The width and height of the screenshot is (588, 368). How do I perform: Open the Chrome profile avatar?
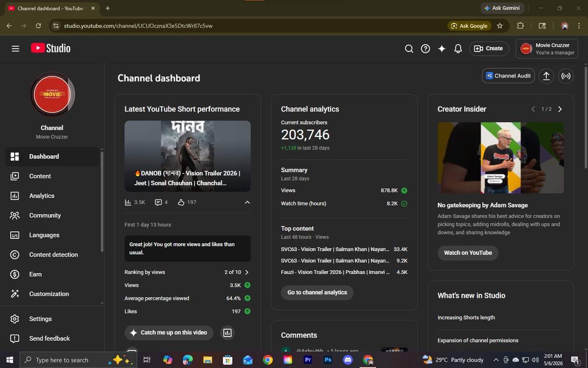tap(564, 26)
